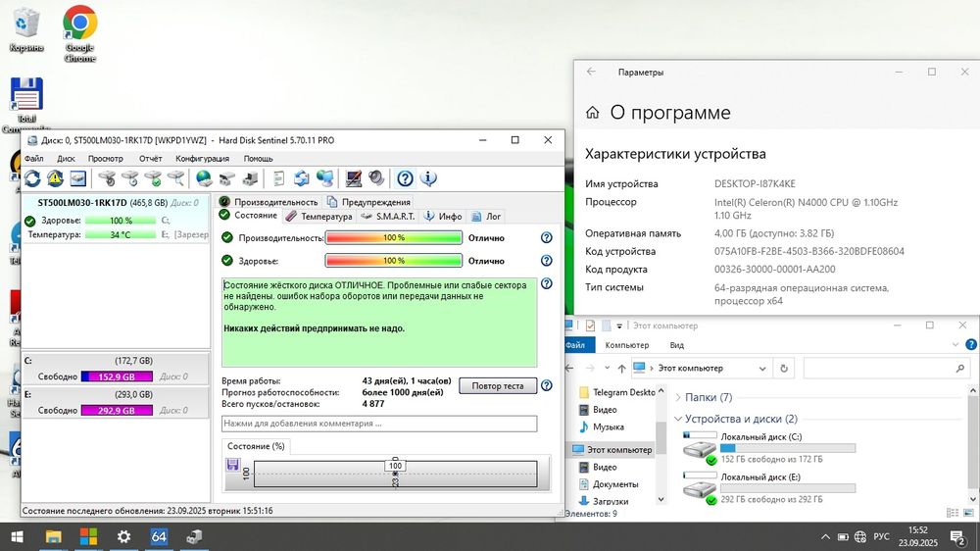This screenshot has width=980, height=551.
Task: Open Settings gear on taskbar
Action: (123, 536)
